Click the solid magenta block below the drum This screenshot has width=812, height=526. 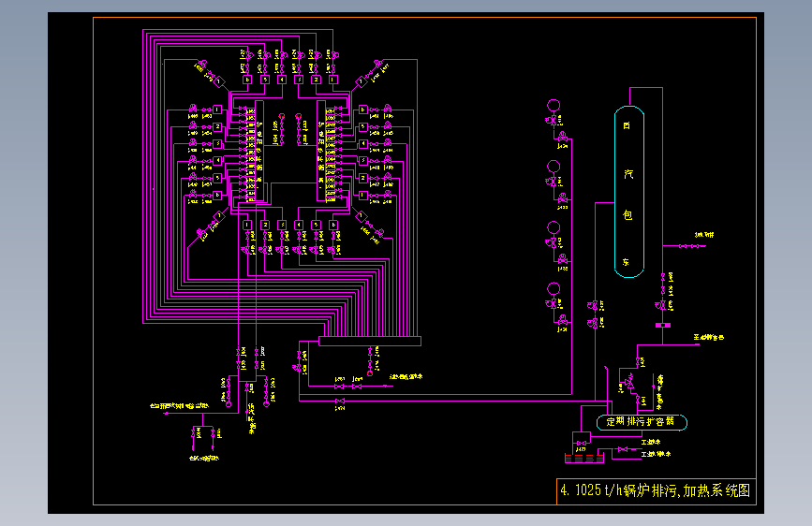coord(663,325)
